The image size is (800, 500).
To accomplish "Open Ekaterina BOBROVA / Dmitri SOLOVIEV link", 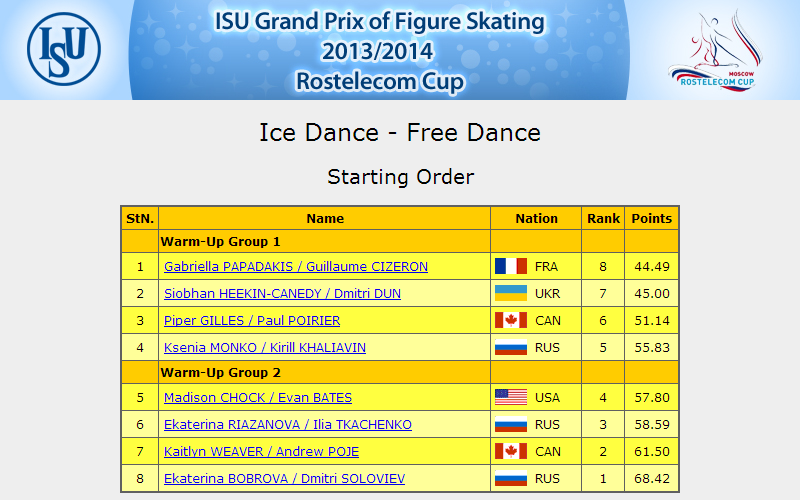I will (284, 479).
